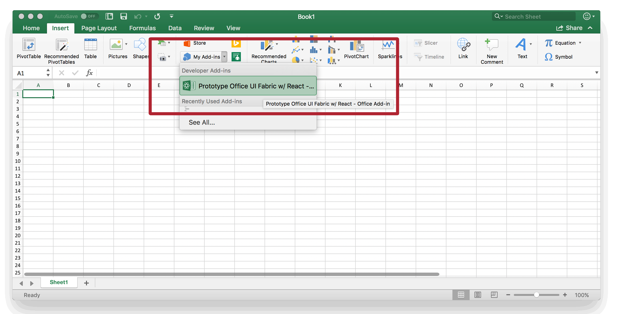
Task: Click the Symbol omega icon
Action: coord(548,57)
